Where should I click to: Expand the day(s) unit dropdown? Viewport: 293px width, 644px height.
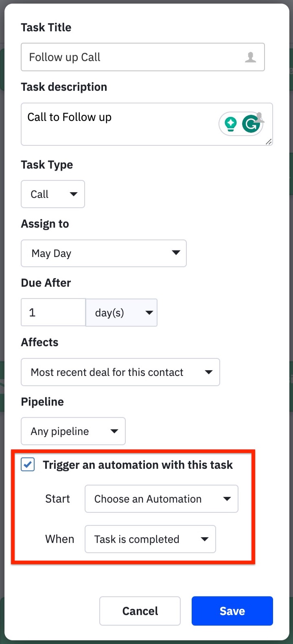tap(121, 312)
